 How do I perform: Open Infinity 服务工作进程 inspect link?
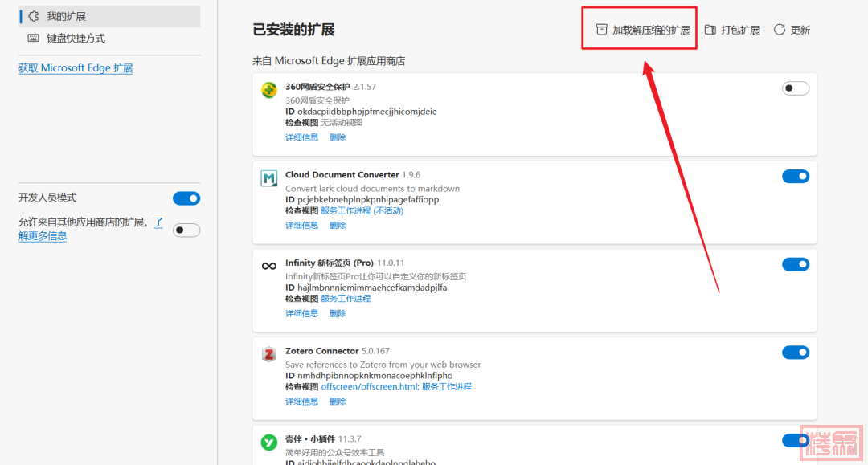(x=346, y=299)
